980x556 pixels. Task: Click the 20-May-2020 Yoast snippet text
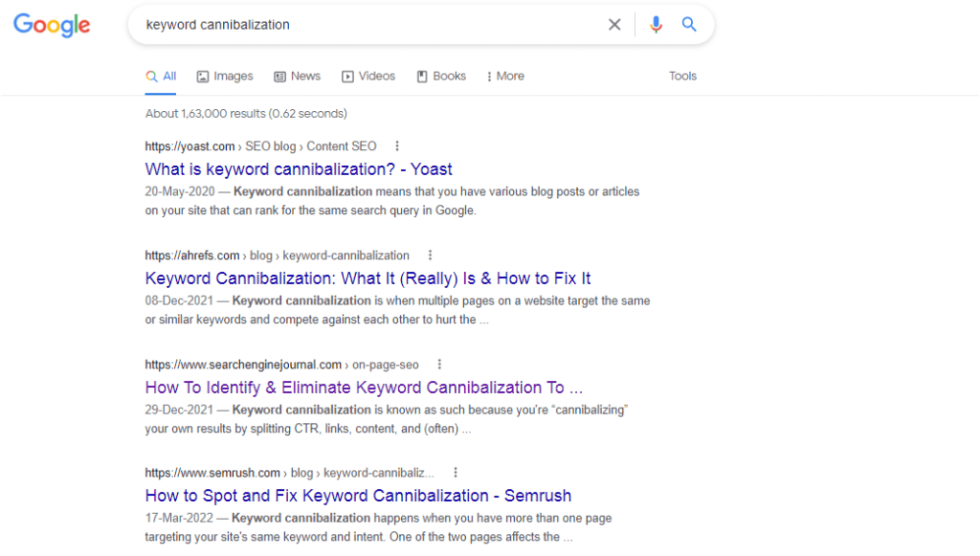pos(392,201)
